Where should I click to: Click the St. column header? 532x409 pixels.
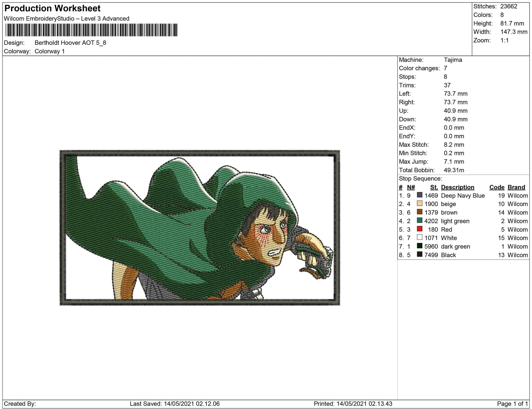coord(434,187)
